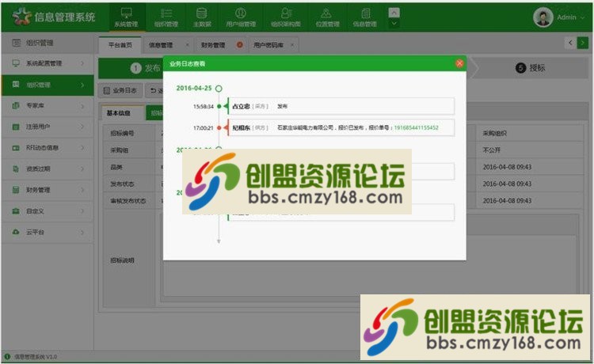Click the 信息管理系统 V1.0 status text
The image size is (594, 364).
pos(36,356)
